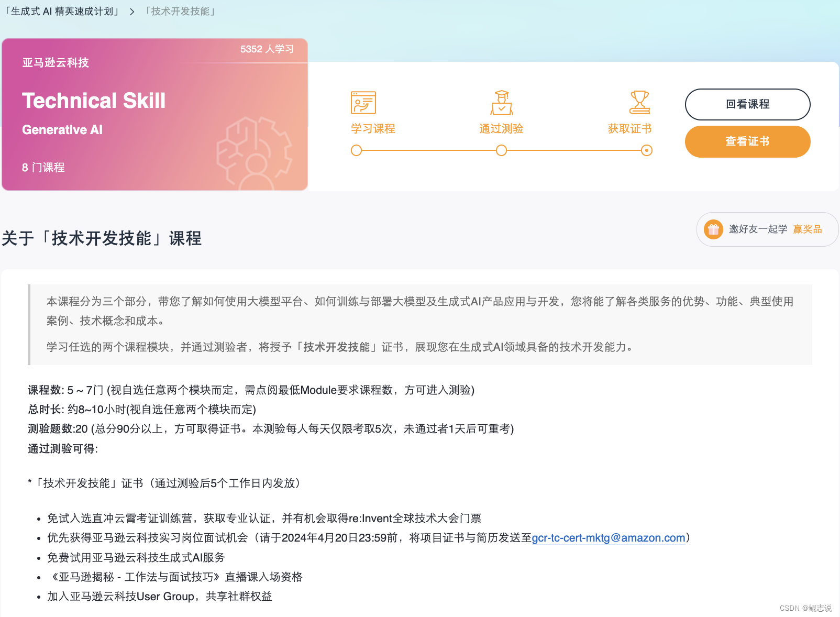Select the final progress marker under 获取证书
Viewport: 840px width, 617px height.
tap(647, 150)
